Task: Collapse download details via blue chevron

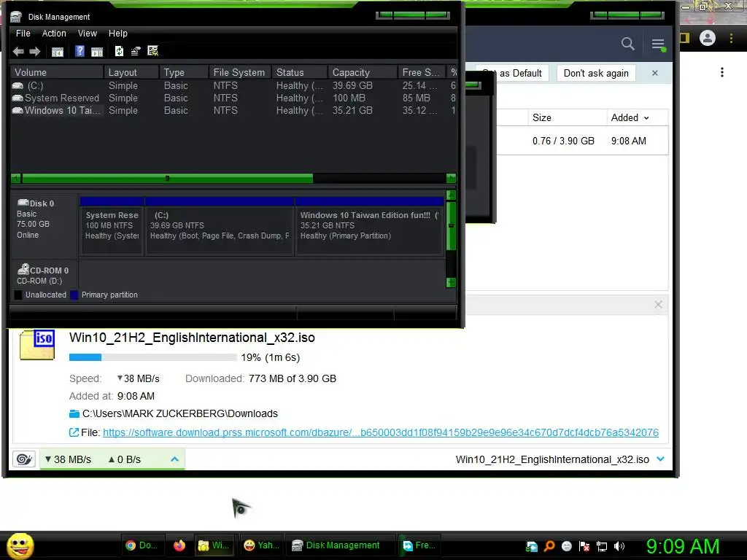Action: (x=660, y=459)
